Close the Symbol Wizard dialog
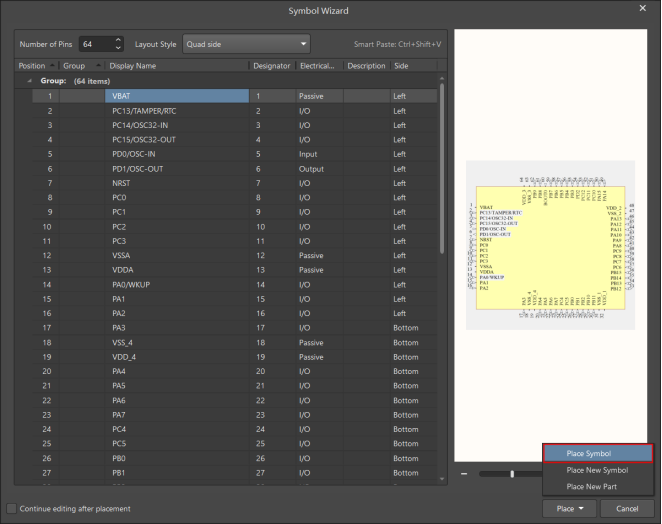662x524 pixels. click(x=642, y=8)
